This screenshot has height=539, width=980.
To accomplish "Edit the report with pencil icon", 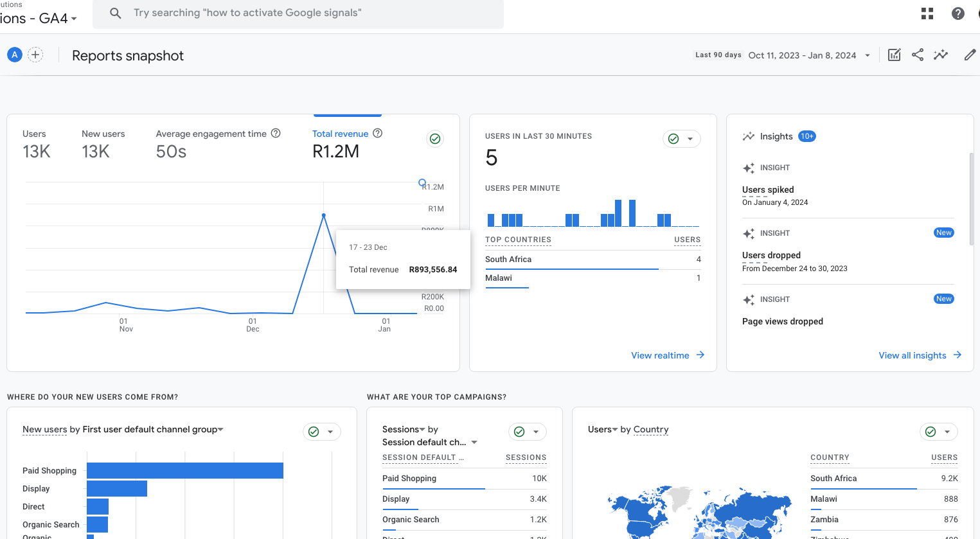I will [970, 55].
